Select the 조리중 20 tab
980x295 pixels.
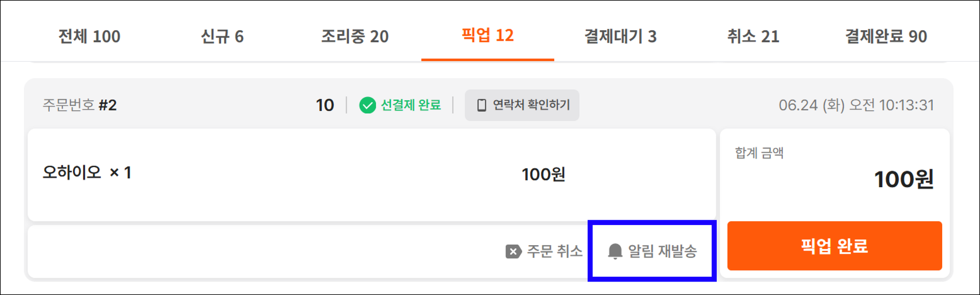355,36
